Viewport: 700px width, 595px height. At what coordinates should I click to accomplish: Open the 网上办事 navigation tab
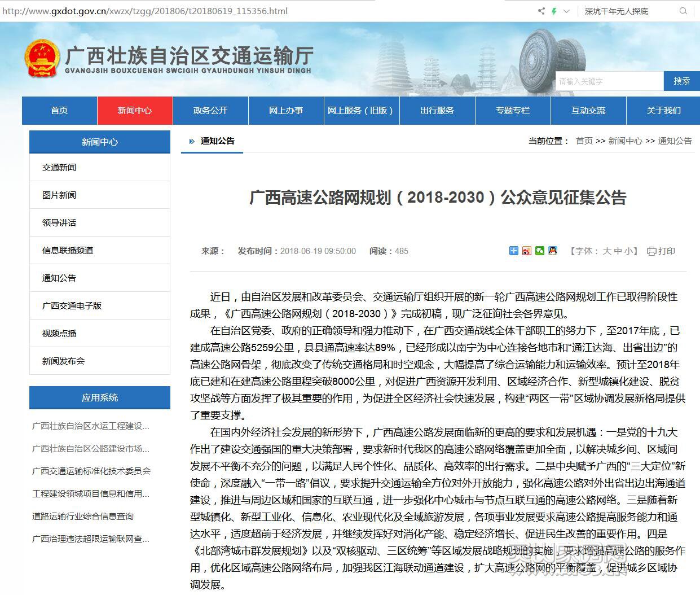click(286, 111)
